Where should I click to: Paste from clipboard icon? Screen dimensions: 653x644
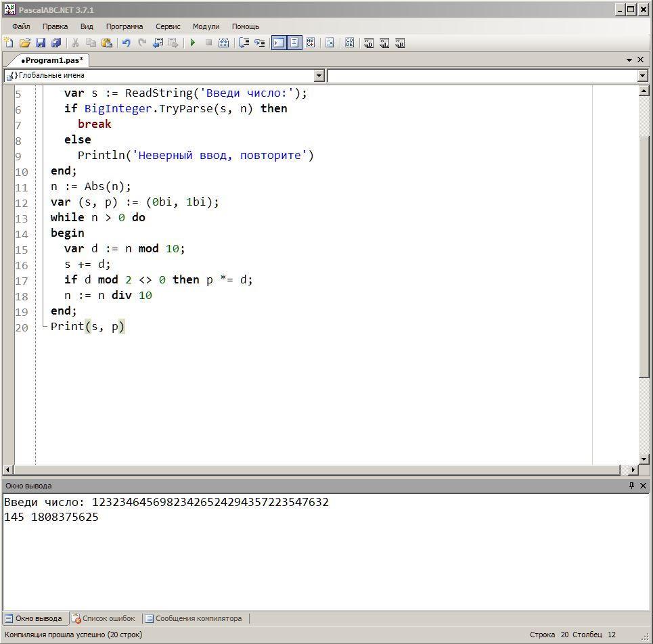107,43
